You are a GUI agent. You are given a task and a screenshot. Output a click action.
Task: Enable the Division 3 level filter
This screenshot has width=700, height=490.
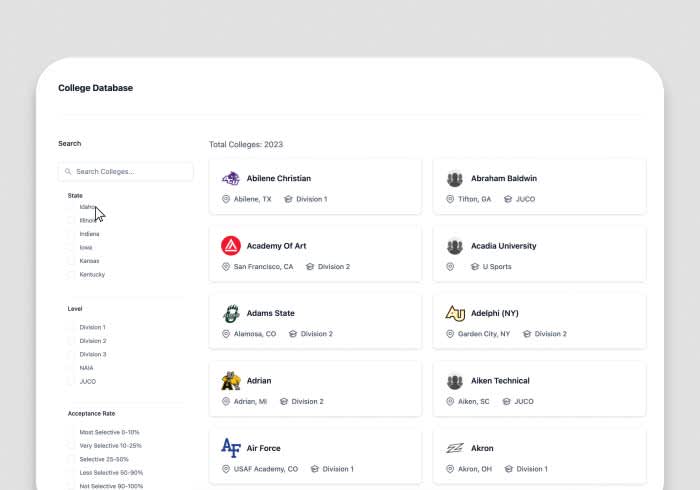pos(71,354)
